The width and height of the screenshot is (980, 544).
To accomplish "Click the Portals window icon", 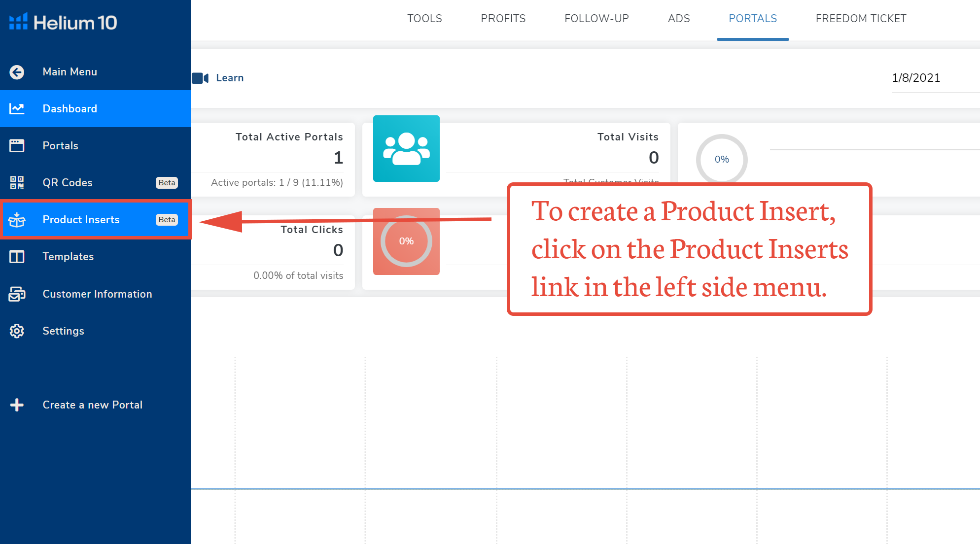I will click(17, 145).
